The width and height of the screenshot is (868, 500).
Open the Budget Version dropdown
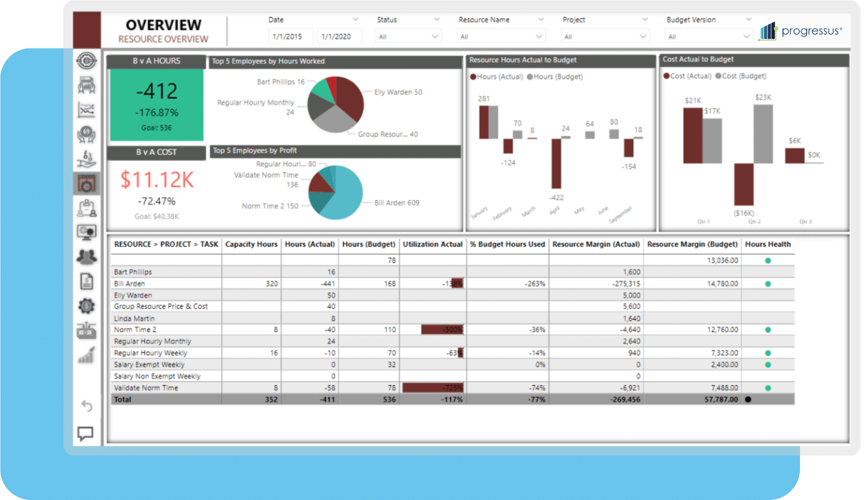coord(710,36)
